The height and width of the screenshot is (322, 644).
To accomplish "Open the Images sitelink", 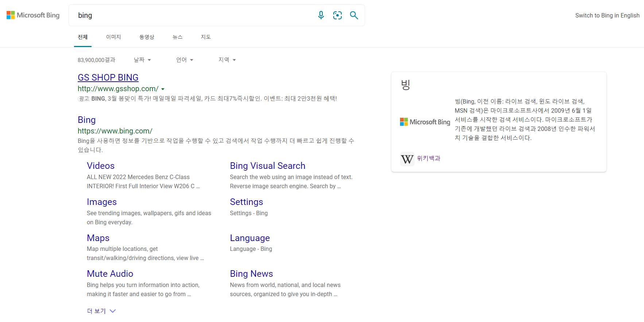I will click(x=102, y=202).
